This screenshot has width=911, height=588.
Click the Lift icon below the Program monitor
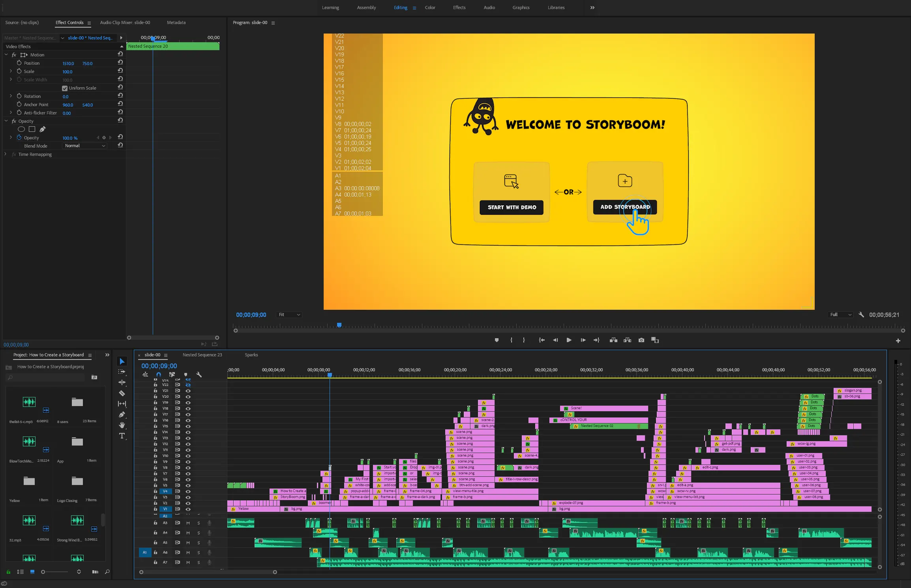click(613, 340)
